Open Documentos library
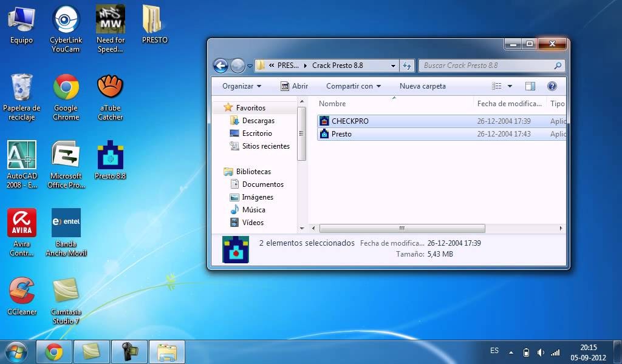The width and height of the screenshot is (622, 364). click(263, 184)
